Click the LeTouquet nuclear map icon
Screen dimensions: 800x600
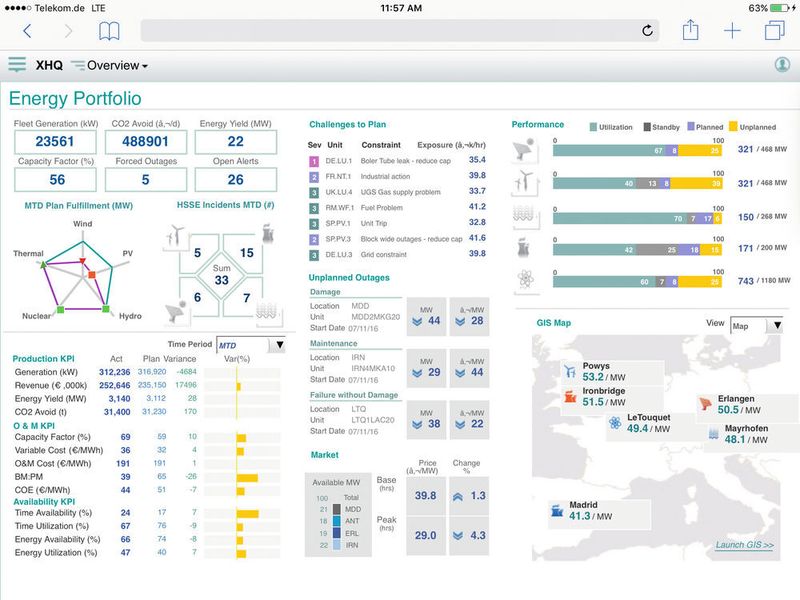[615, 422]
